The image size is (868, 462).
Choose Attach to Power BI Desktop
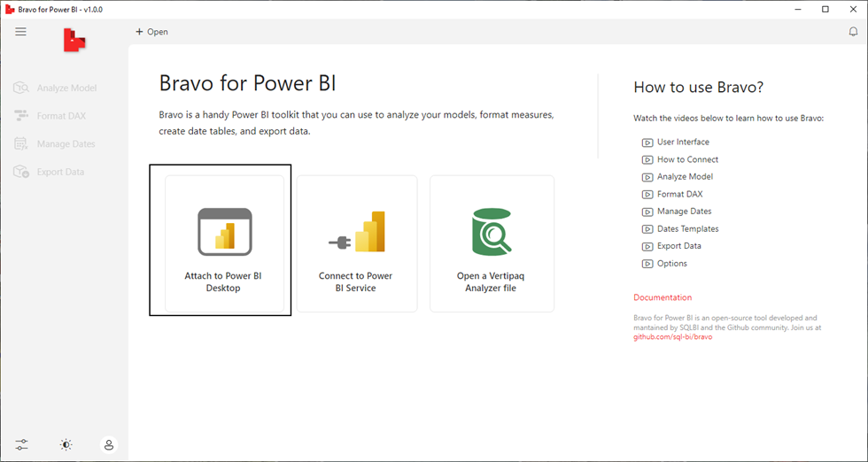click(x=224, y=243)
